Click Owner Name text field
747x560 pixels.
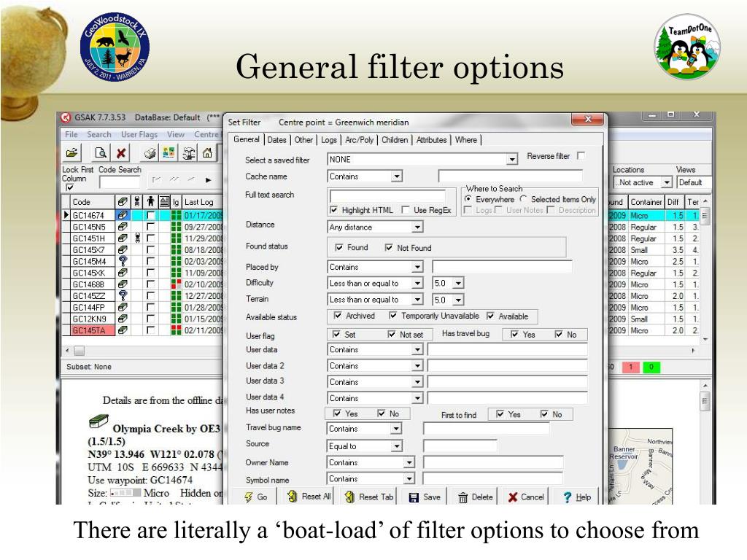[x=493, y=462]
